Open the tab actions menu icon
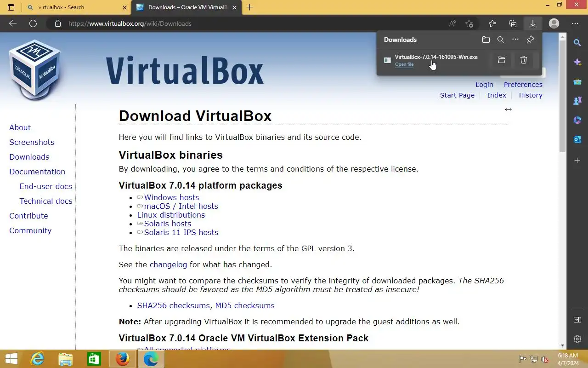 coord(11,7)
